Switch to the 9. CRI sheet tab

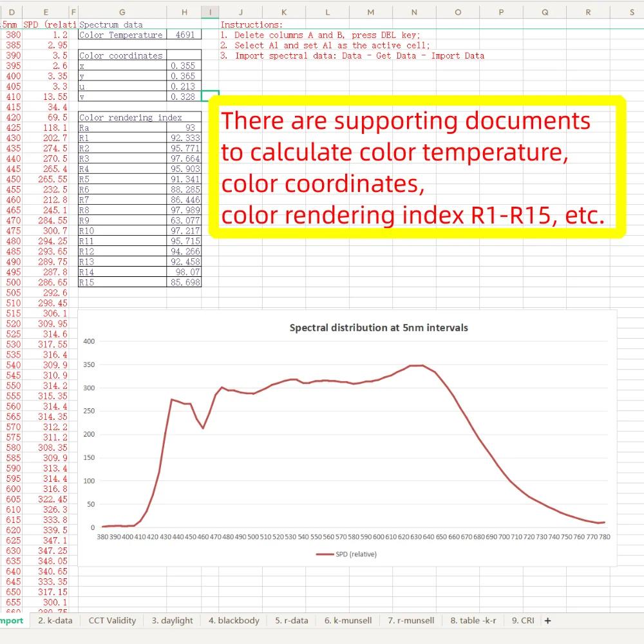point(523,621)
